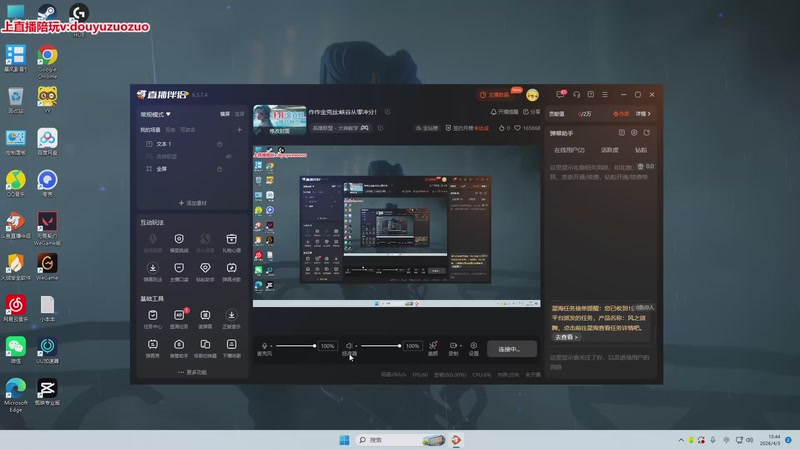Open the hamburger main menu icon

point(605,94)
